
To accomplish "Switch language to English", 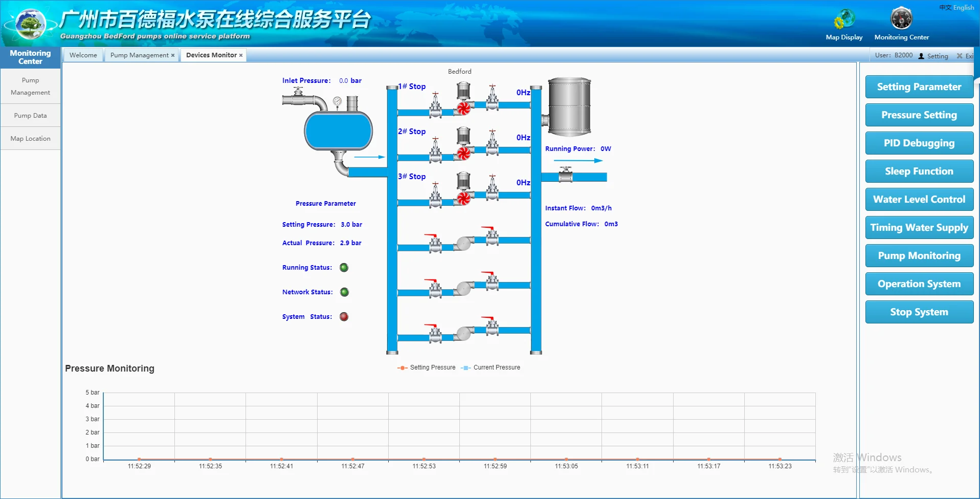I will click(964, 8).
